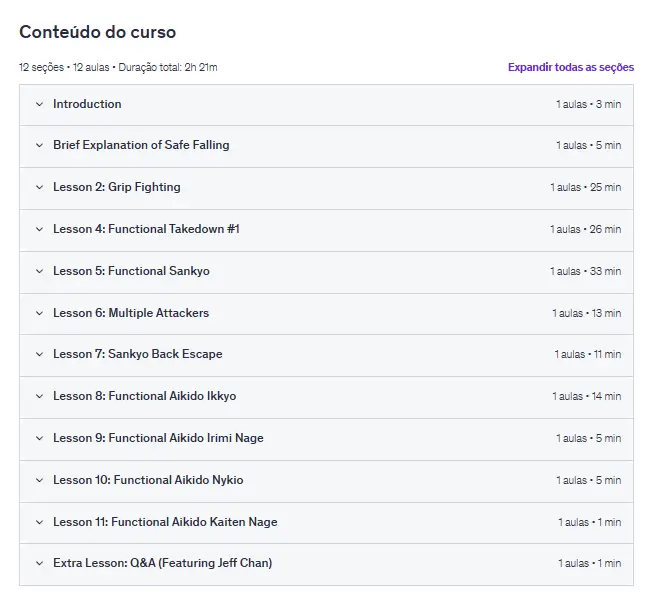
Task: Expand chevron for Lesson 10: Functional Aikido Nykio
Action: pyautogui.click(x=39, y=481)
